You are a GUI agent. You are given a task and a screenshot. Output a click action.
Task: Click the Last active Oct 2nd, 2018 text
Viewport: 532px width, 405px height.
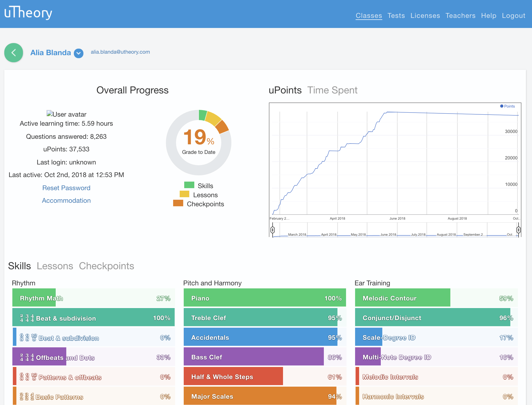tap(66, 175)
